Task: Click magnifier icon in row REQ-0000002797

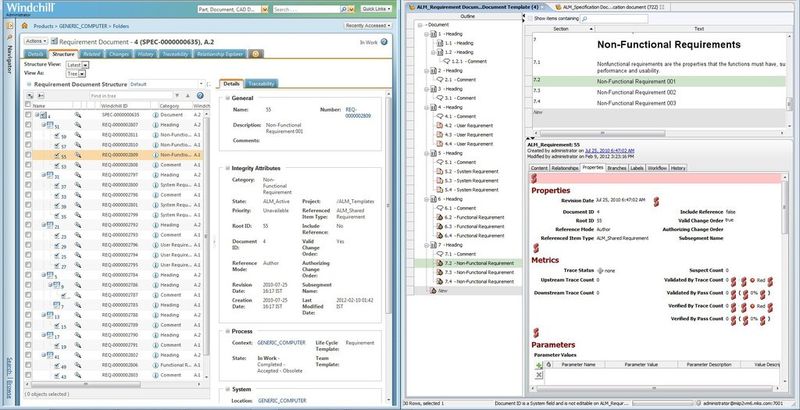Action: click(78, 174)
